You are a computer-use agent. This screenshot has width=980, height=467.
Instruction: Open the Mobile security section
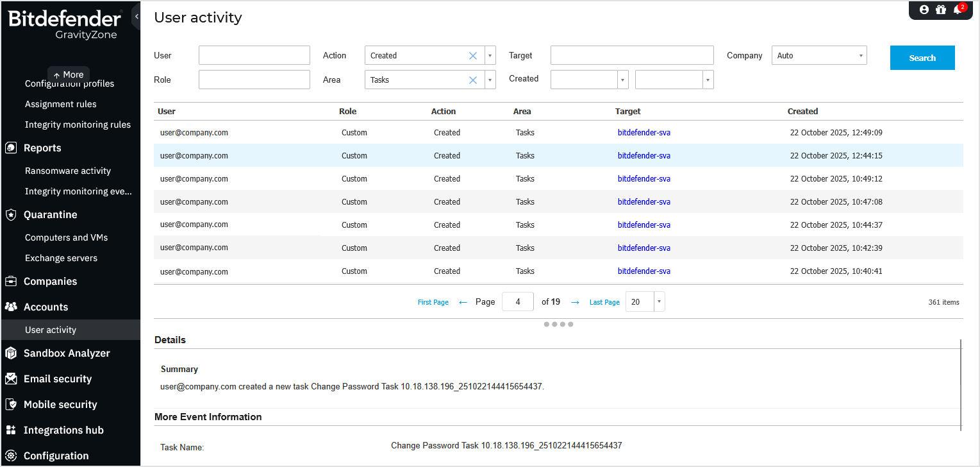(59, 404)
